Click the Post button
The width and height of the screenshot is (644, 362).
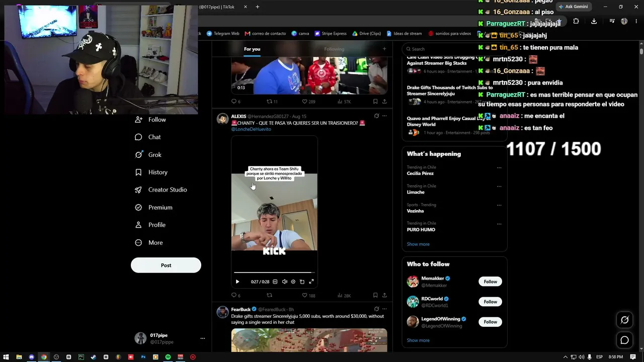coord(166,265)
